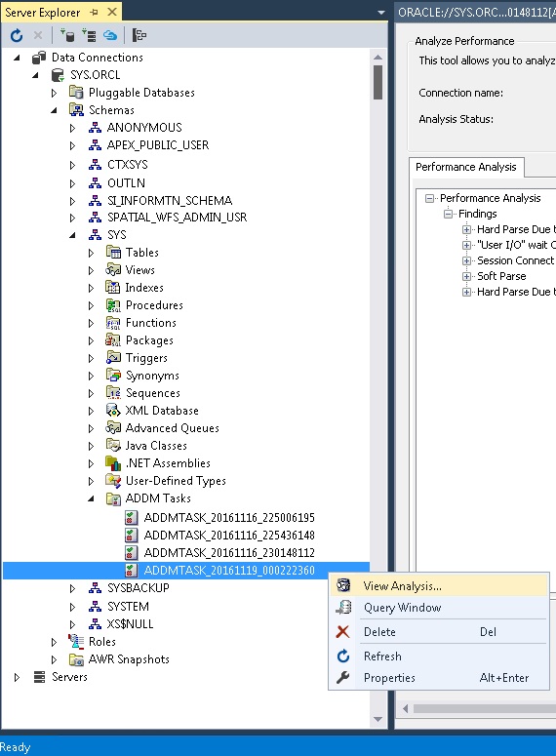Click the Connect to Database toolbar icon

67,35
